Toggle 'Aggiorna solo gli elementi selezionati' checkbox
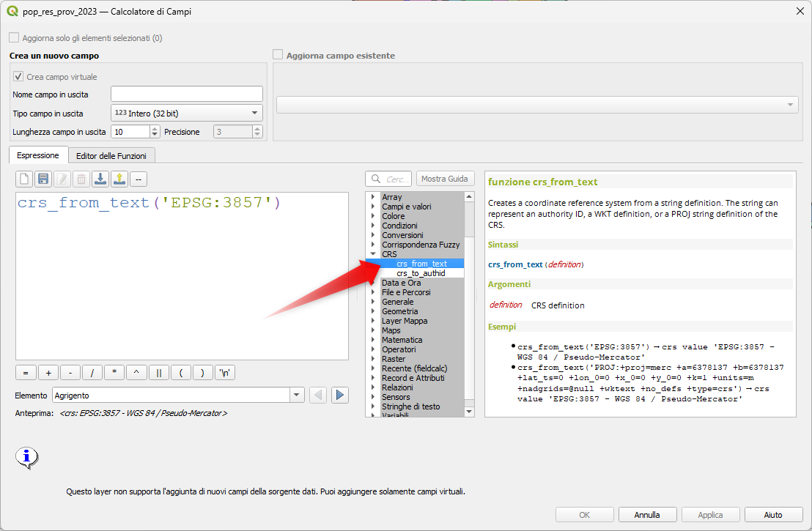This screenshot has height=531, width=812. tap(14, 38)
